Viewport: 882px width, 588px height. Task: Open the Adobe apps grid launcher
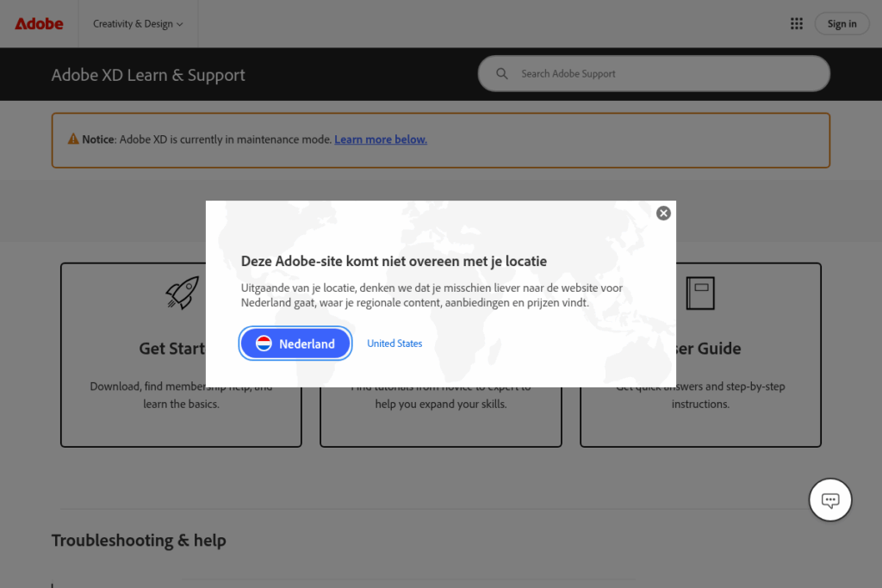797,23
